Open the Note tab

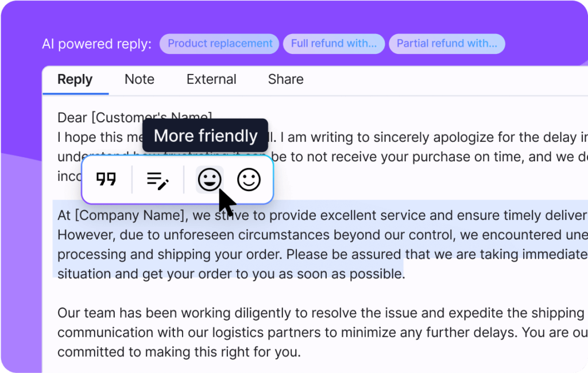coord(140,79)
